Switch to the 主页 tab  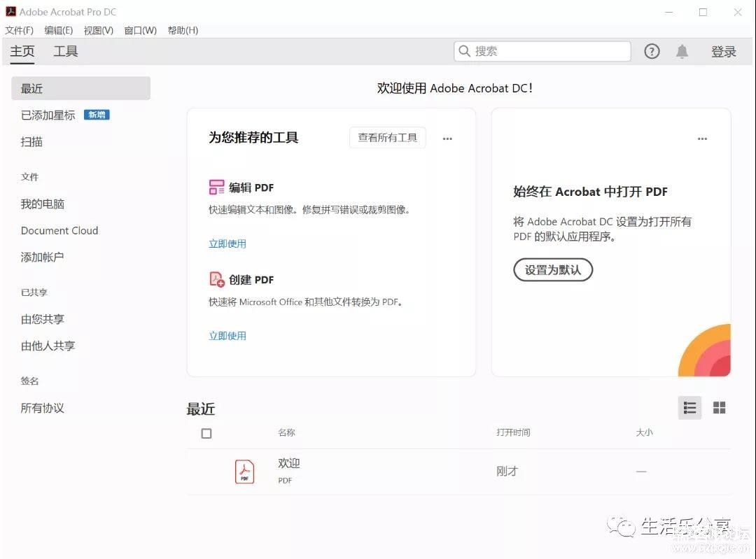(x=22, y=51)
